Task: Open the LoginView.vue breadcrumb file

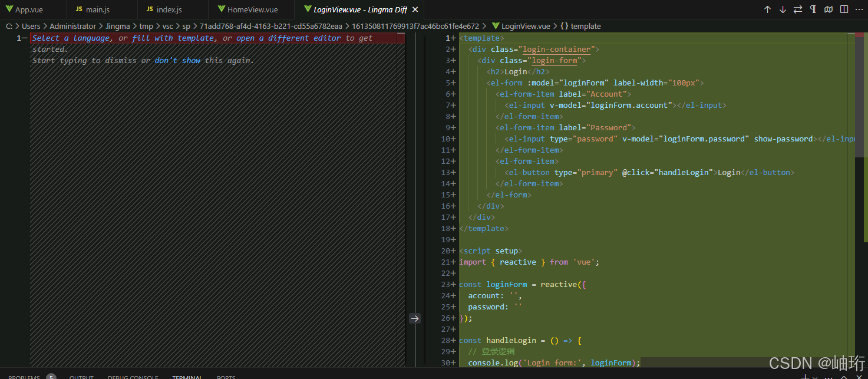Action: 520,26
